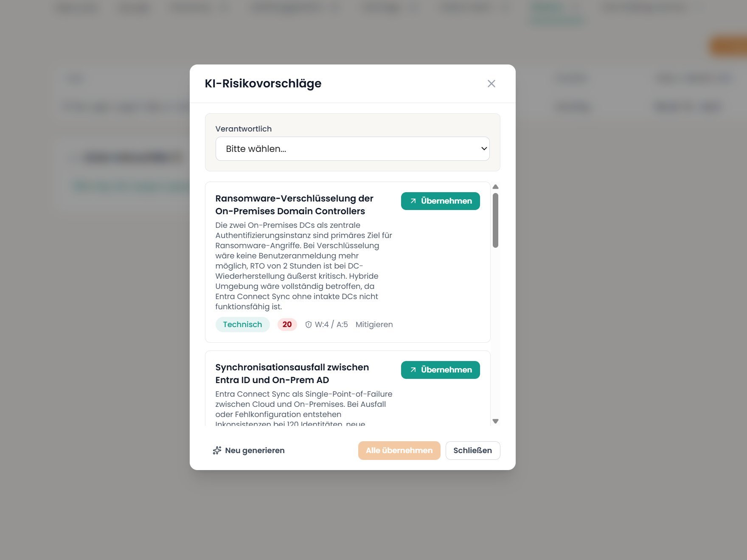Screen dimensions: 747x560
Task: Click the sparkle icon beside Neu generieren
Action: click(217, 451)
